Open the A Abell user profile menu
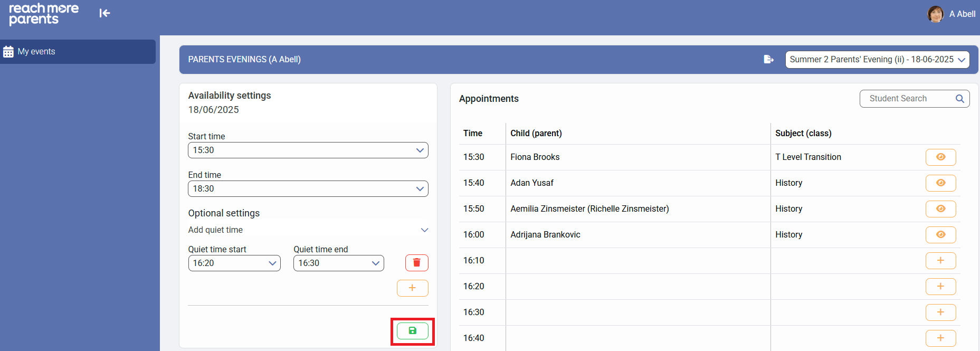This screenshot has height=351, width=980. pyautogui.click(x=952, y=14)
